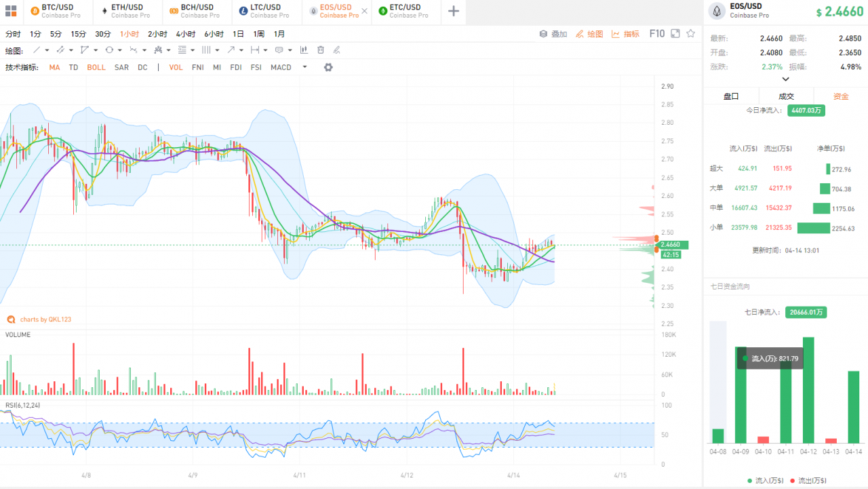This screenshot has height=489, width=868.
Task: Switch to ETH/USD tab
Action: coord(127,11)
